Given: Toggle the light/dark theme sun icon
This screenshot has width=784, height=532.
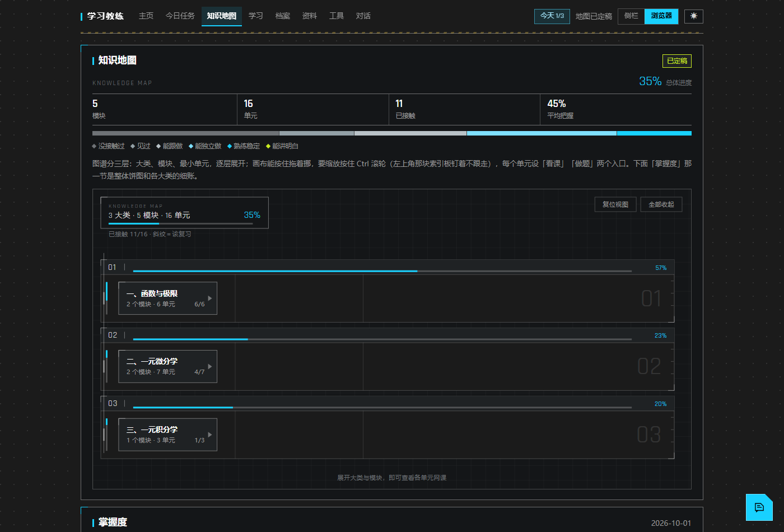Looking at the screenshot, I should click(x=693, y=16).
